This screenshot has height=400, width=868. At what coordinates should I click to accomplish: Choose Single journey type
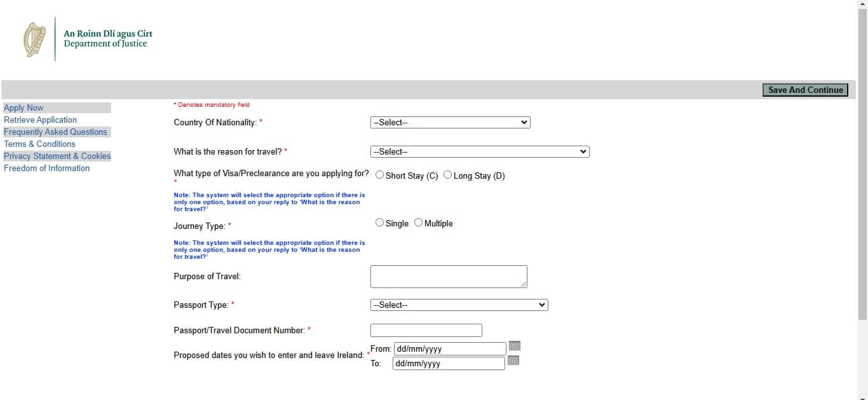[379, 223]
